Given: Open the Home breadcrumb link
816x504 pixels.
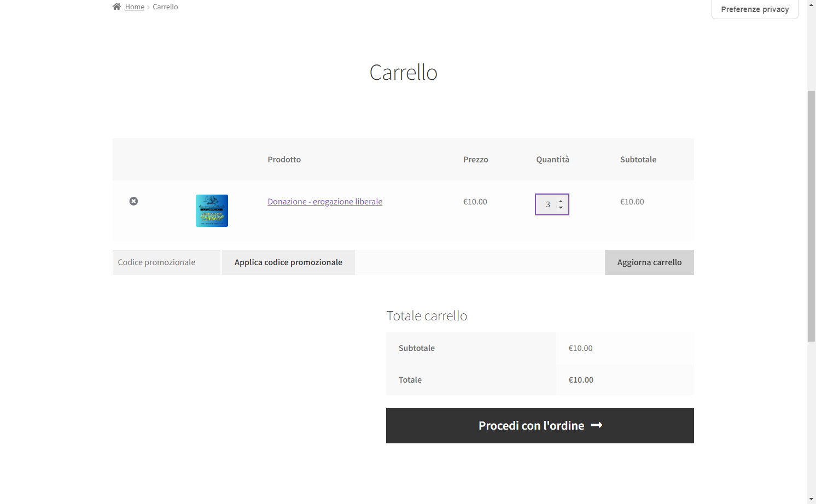Looking at the screenshot, I should (x=135, y=7).
